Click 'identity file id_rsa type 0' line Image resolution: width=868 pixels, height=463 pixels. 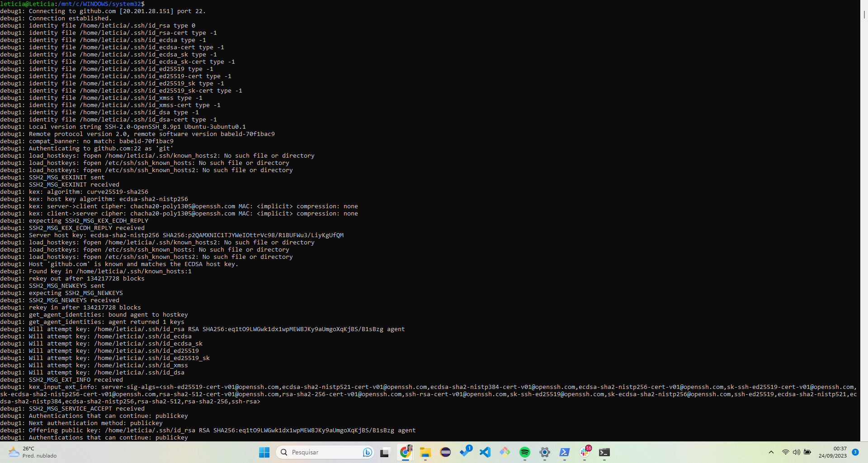point(98,25)
